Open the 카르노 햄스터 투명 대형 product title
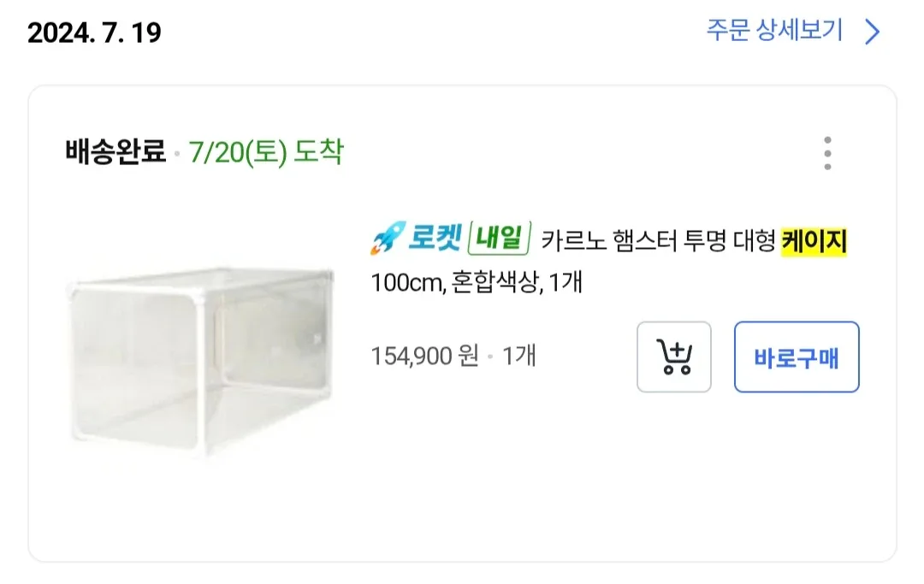The width and height of the screenshot is (924, 584). [658, 242]
